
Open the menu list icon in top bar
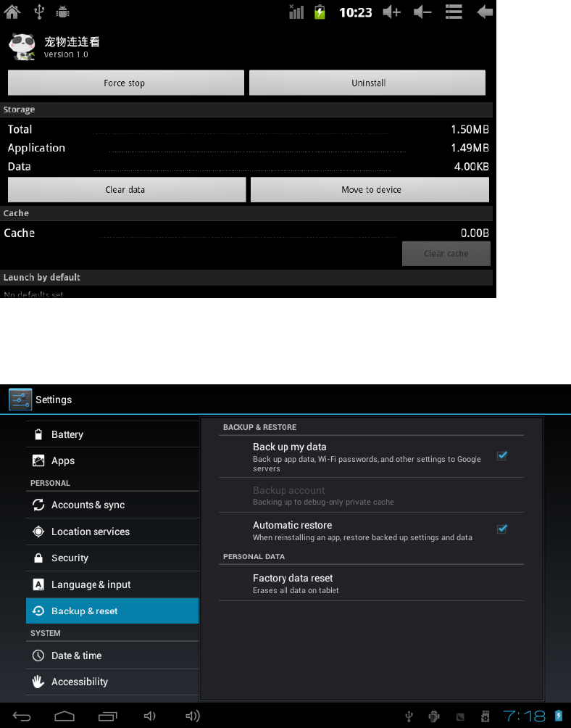click(454, 12)
